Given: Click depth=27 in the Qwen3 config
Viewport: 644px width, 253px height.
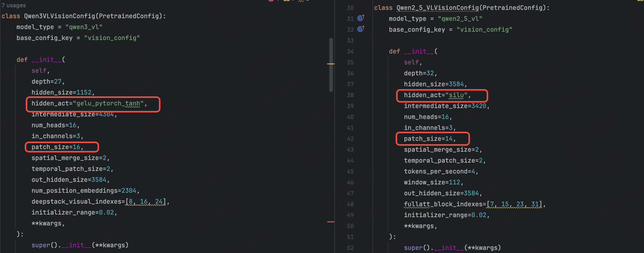Looking at the screenshot, I should [x=47, y=82].
